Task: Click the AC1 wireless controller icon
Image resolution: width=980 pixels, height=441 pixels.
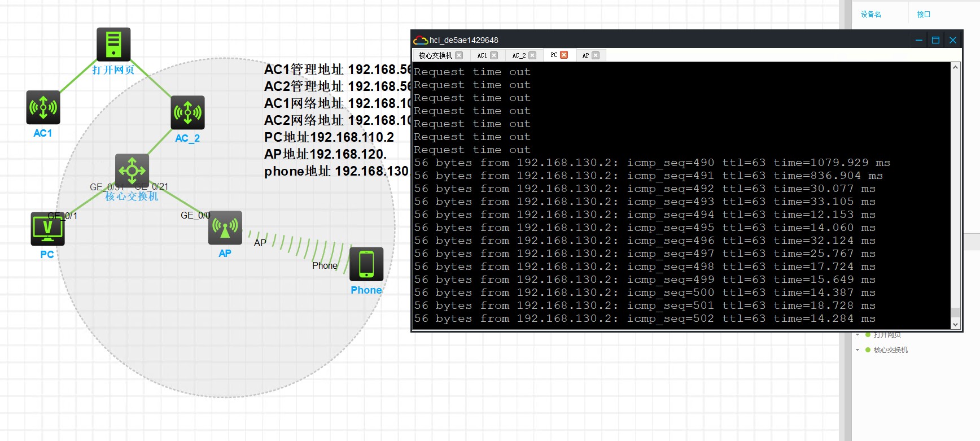Action: tap(43, 107)
